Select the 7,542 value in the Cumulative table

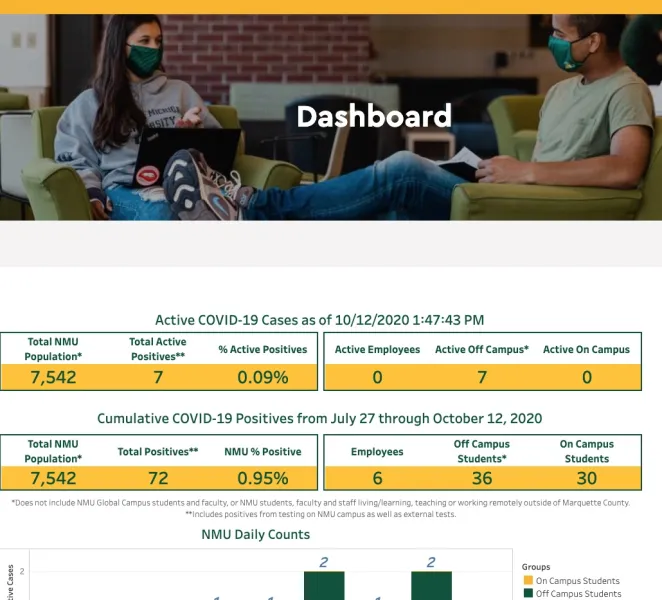pos(53,478)
